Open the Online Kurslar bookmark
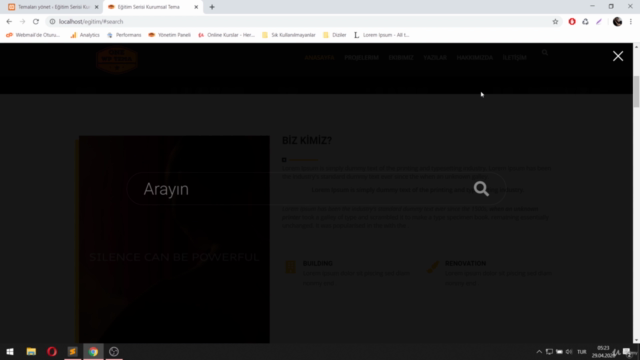This screenshot has width=640, height=360. [x=226, y=35]
